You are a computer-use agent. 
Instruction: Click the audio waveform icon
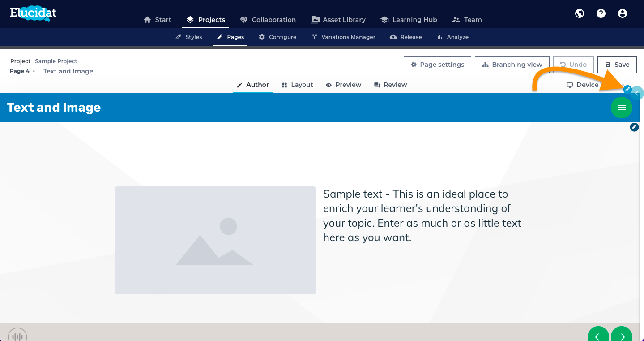pos(17,336)
